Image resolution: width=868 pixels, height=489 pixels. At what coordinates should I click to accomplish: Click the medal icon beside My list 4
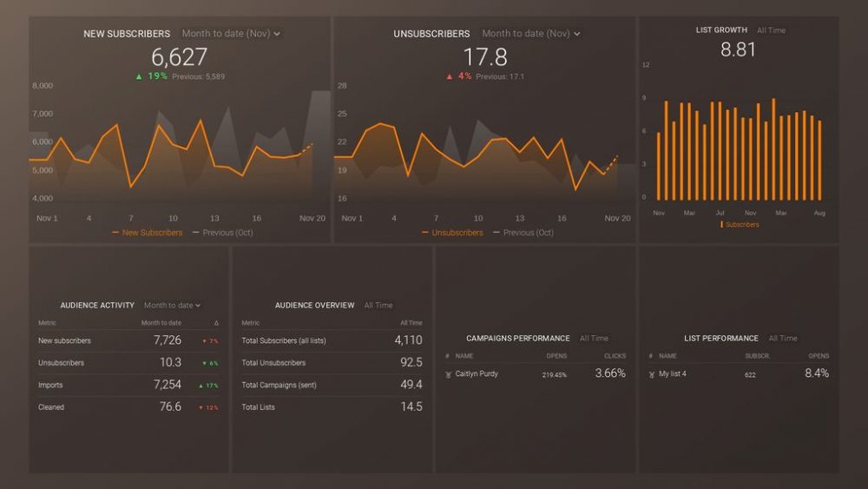coord(651,374)
